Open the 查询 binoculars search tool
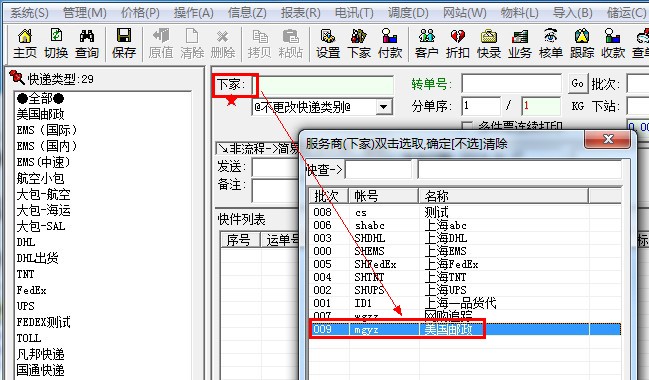The image size is (649, 380). [87, 43]
